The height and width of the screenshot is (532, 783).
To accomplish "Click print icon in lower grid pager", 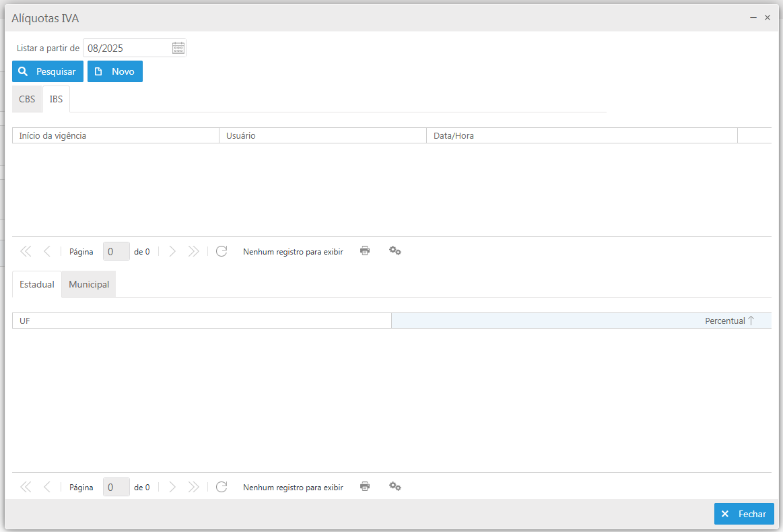I will (x=365, y=486).
